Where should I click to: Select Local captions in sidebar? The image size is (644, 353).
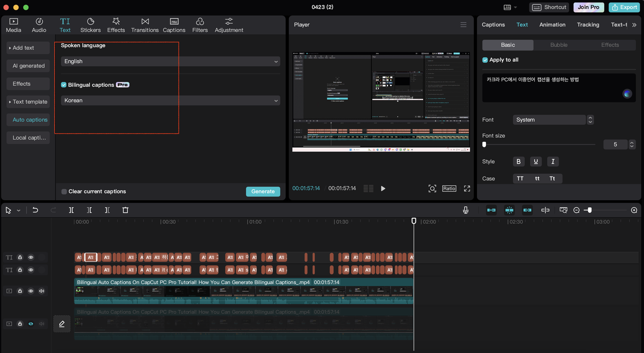(x=28, y=138)
